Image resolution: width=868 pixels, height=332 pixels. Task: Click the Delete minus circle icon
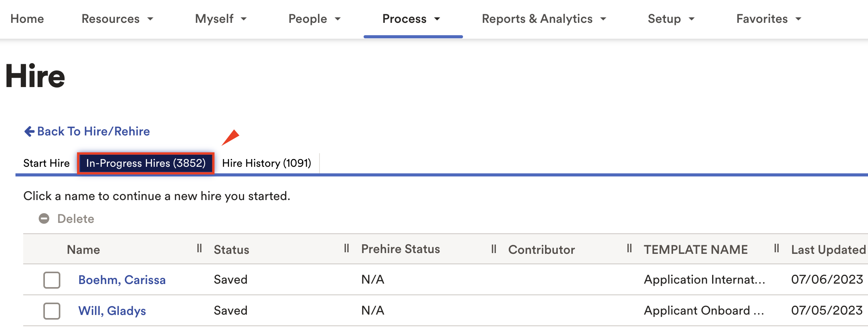pyautogui.click(x=44, y=219)
